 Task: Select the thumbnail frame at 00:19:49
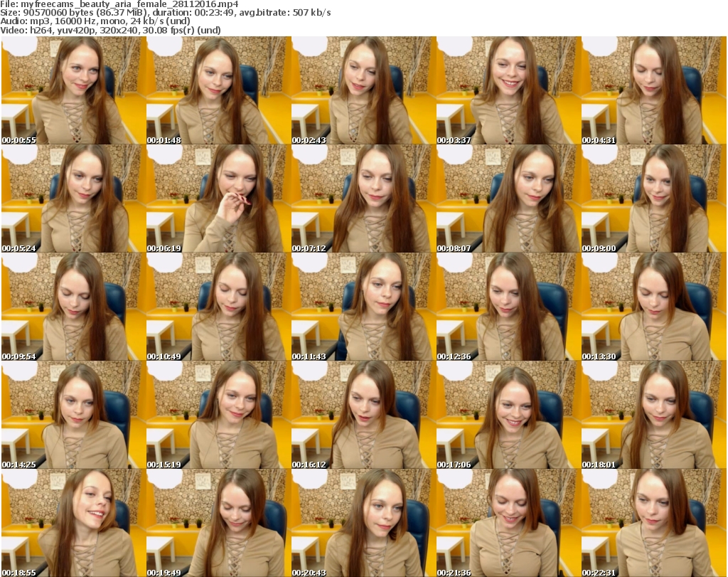(x=218, y=523)
